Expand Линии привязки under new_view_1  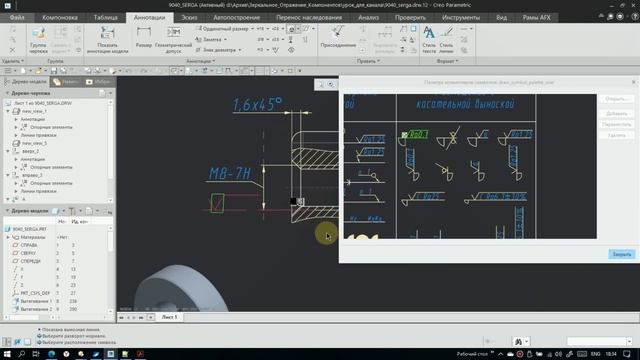coord(16,135)
